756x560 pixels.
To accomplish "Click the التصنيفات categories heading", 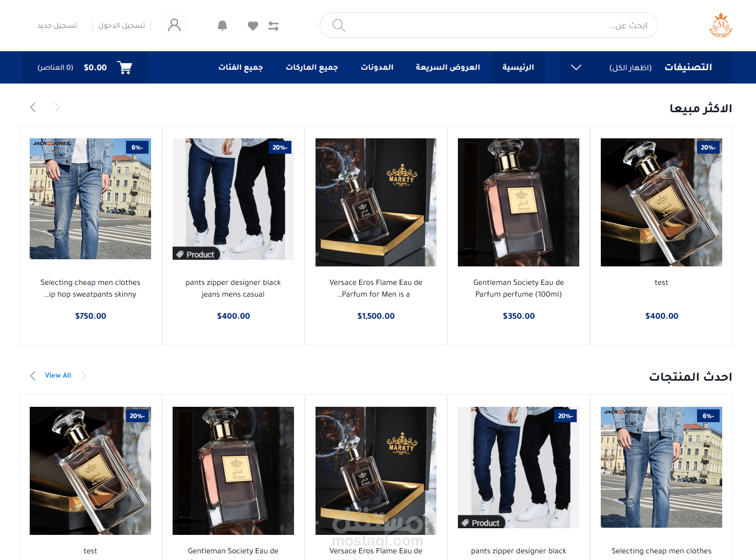I will (688, 67).
